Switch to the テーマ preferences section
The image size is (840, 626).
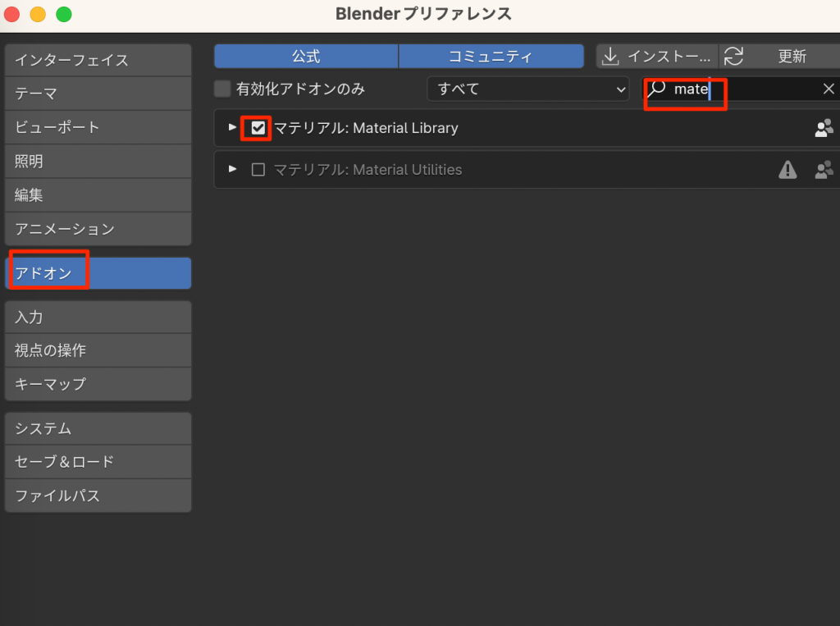[x=98, y=94]
